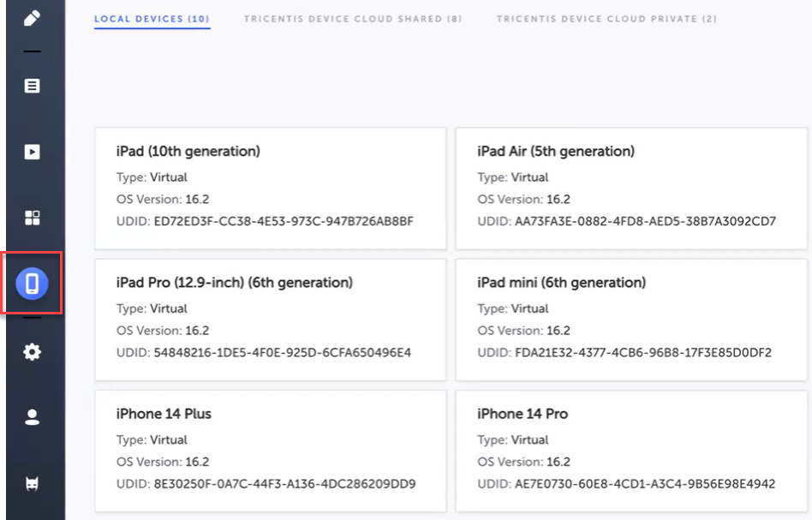The width and height of the screenshot is (812, 520).
Task: Switch to Tricentis Device Cloud Shared tab
Action: coord(352,19)
